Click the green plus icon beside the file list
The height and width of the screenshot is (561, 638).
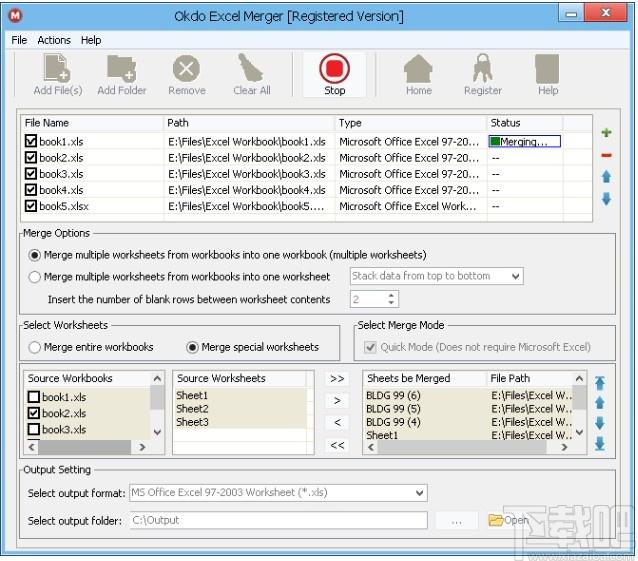(x=606, y=133)
